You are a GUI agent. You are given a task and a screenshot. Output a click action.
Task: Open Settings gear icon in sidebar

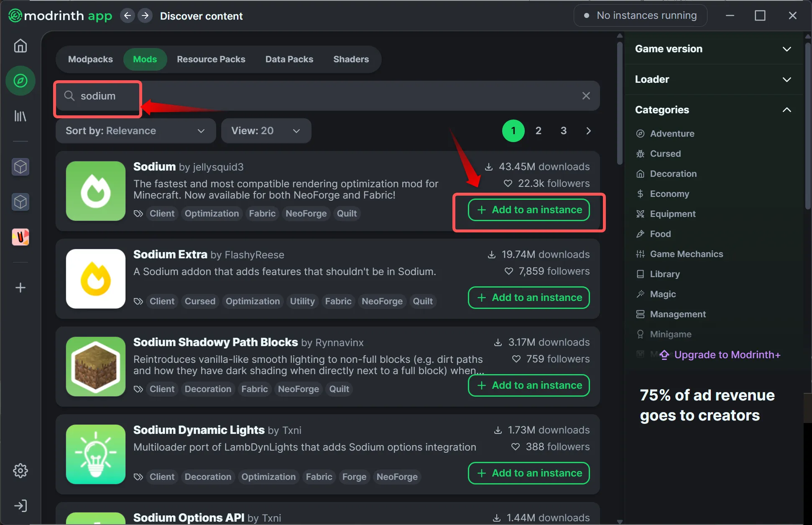(20, 471)
